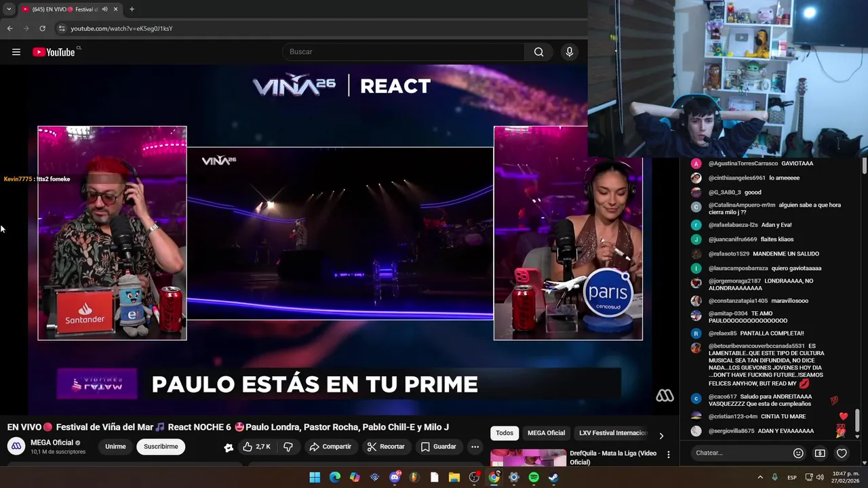This screenshot has height=488, width=868.
Task: Open the YouTube hamburger guide menu
Action: (x=16, y=52)
